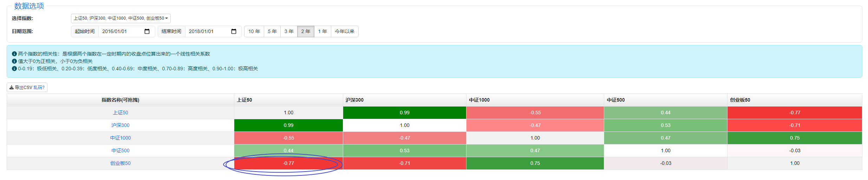Open the 上证50 index link in first row
This screenshot has width=868, height=180.
pos(120,112)
